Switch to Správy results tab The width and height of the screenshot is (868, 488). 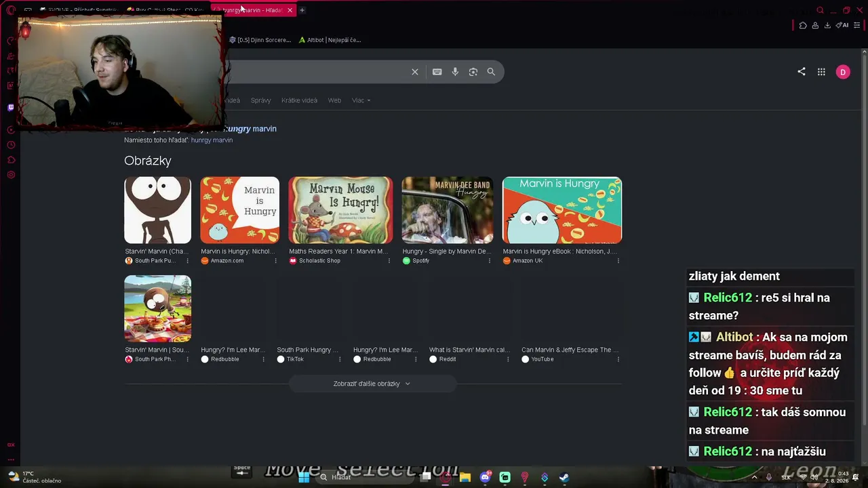pyautogui.click(x=260, y=100)
